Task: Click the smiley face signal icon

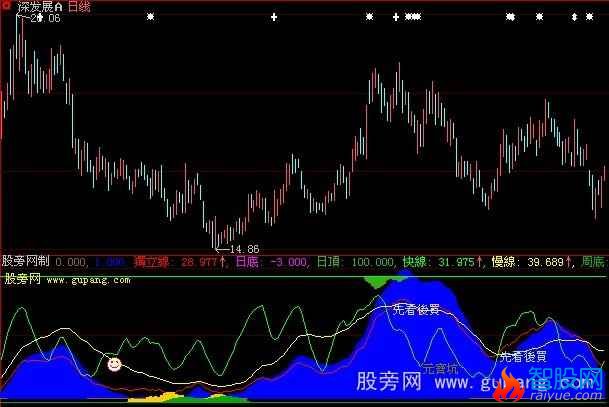Action: [x=114, y=364]
